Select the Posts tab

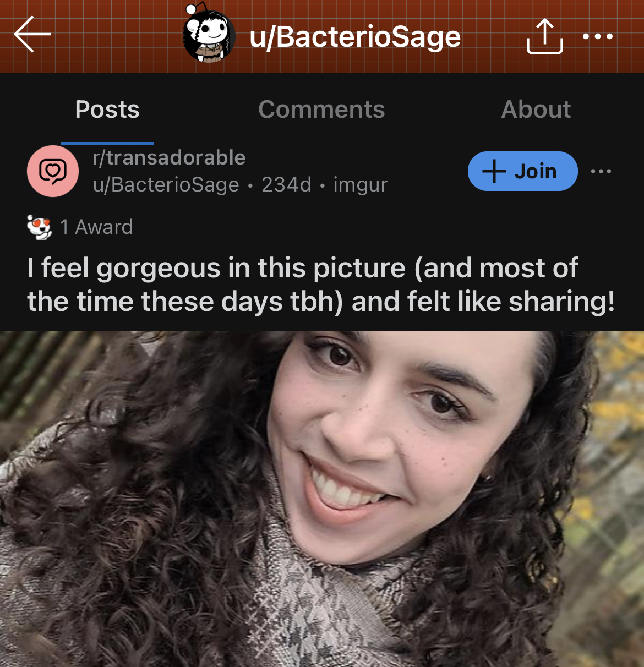tap(107, 109)
